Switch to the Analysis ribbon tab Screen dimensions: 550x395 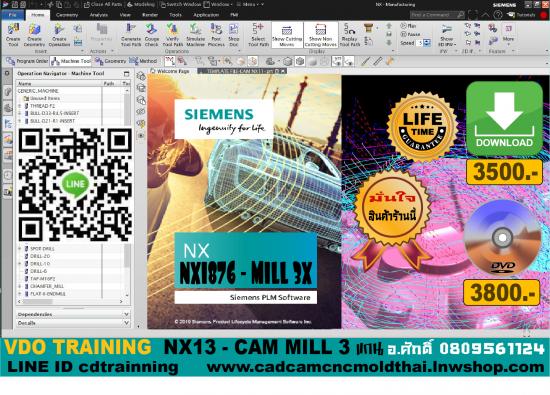[99, 15]
